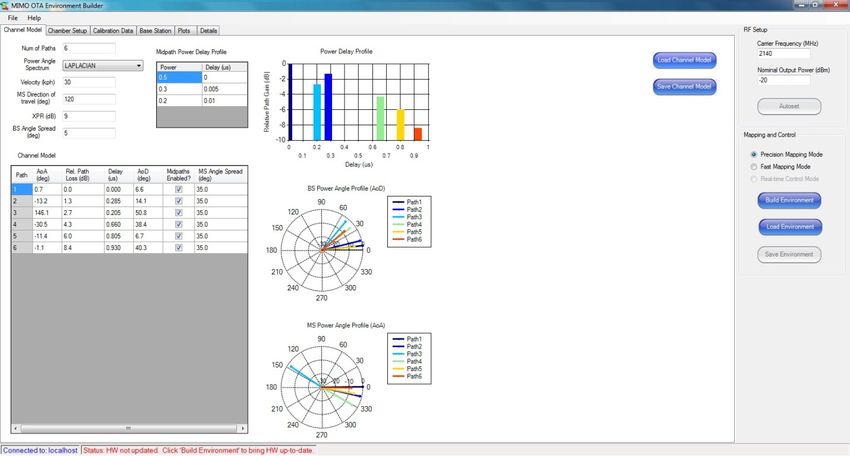Select the Channel Model tab

coord(23,30)
